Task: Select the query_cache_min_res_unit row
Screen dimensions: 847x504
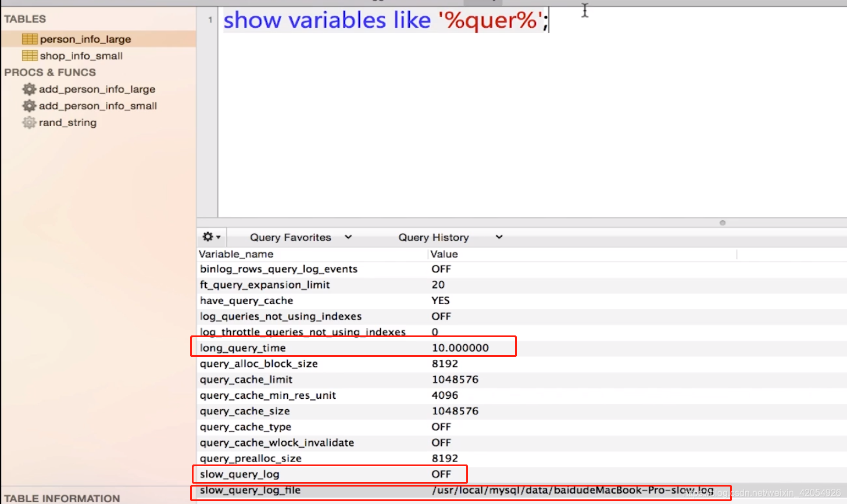Action: click(521, 395)
